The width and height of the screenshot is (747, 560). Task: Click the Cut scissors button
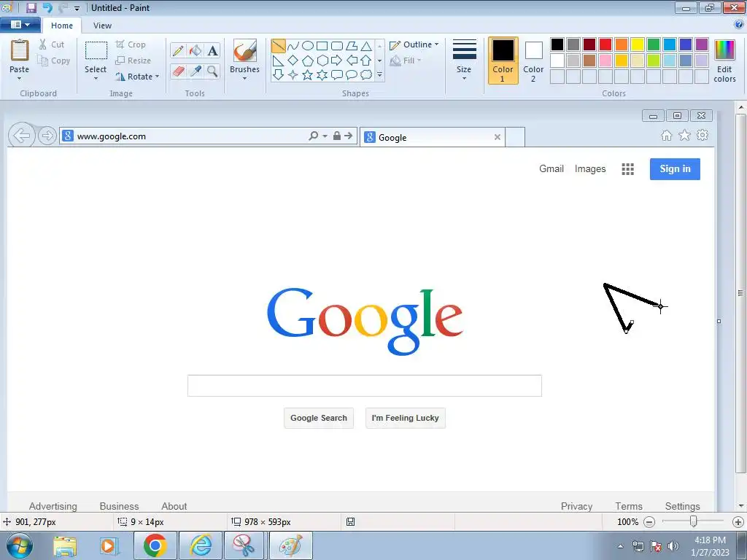pos(52,44)
